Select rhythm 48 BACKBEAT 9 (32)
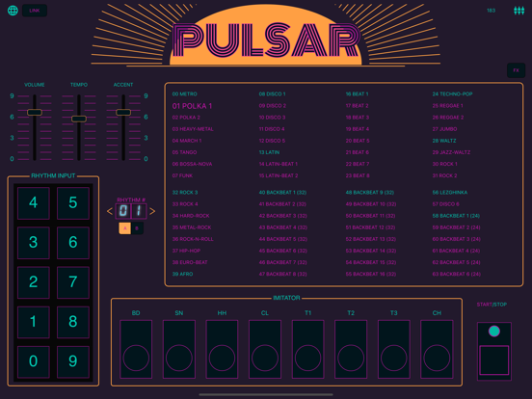Screen dimensions: 532x399 370,193
